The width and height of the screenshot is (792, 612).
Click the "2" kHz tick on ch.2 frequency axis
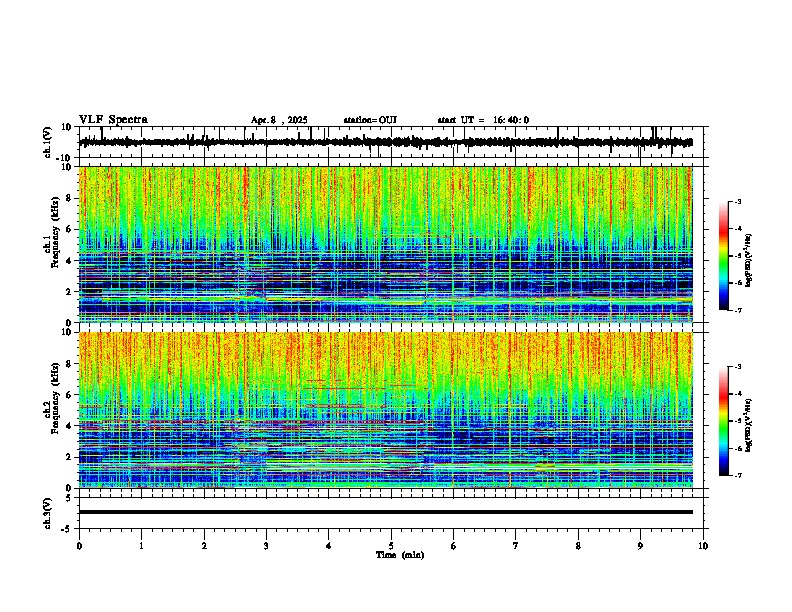(70, 457)
